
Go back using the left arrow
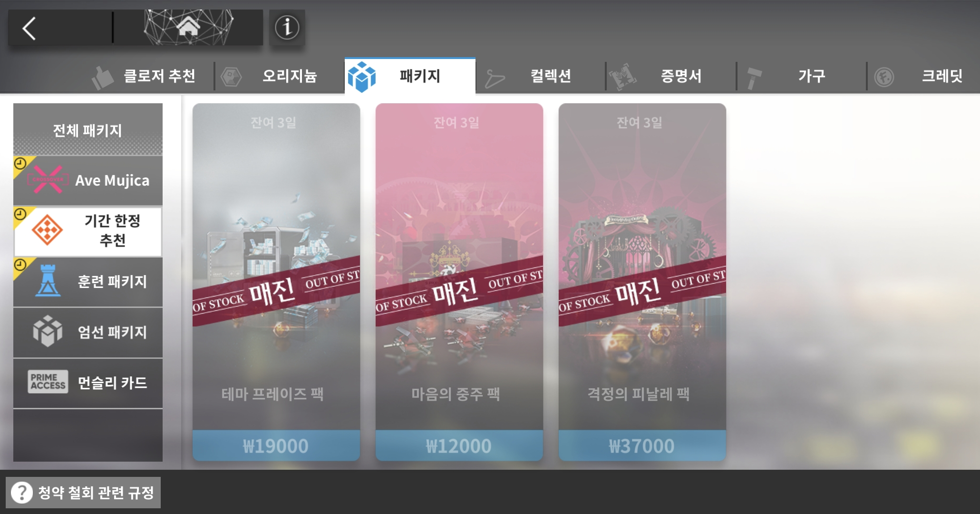tap(29, 28)
